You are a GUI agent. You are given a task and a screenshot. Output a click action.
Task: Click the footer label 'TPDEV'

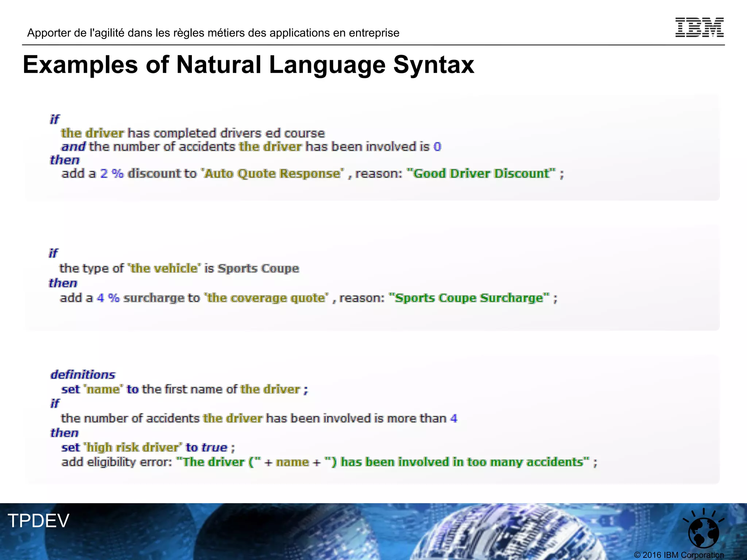[x=38, y=520]
